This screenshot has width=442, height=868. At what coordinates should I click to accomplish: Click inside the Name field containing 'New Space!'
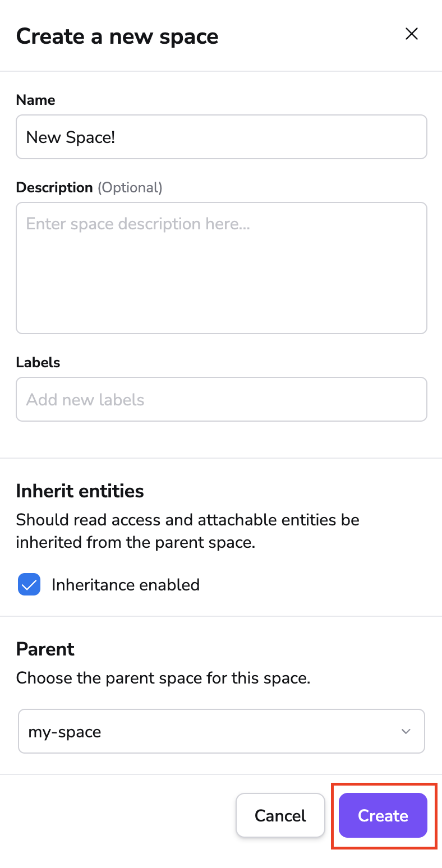point(221,137)
